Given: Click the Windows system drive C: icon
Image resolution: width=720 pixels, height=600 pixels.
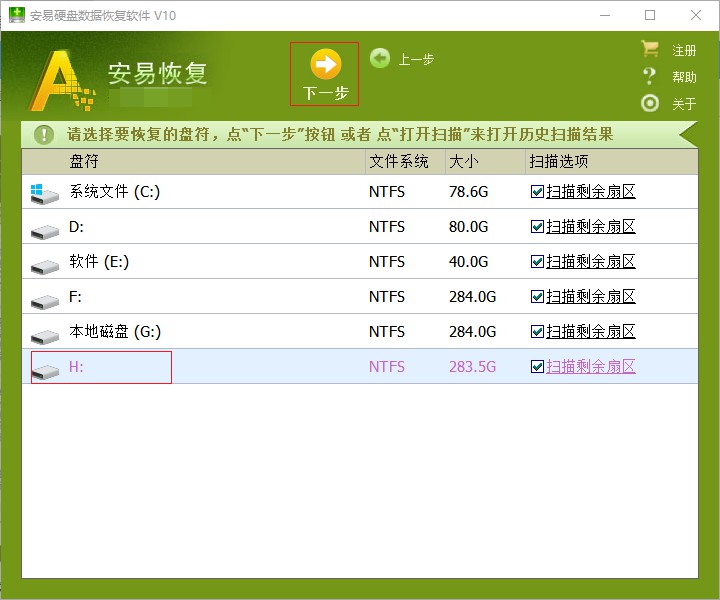Looking at the screenshot, I should point(44,193).
